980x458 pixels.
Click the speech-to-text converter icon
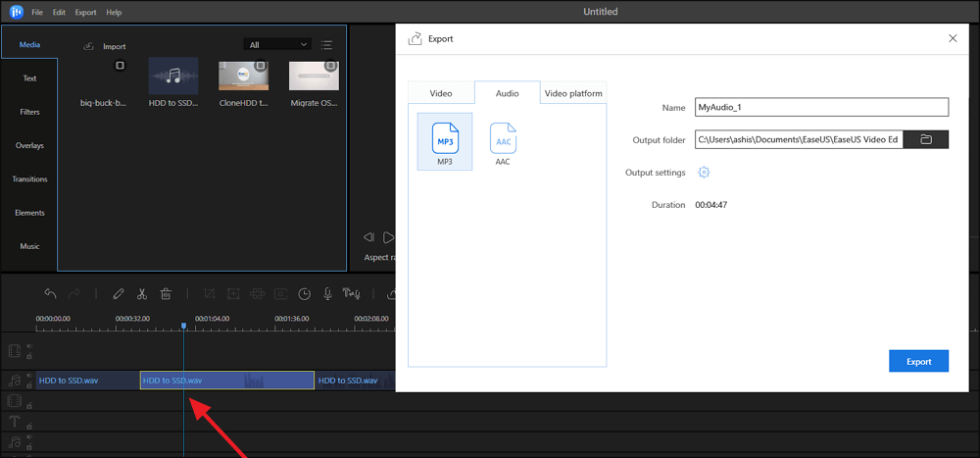click(353, 293)
